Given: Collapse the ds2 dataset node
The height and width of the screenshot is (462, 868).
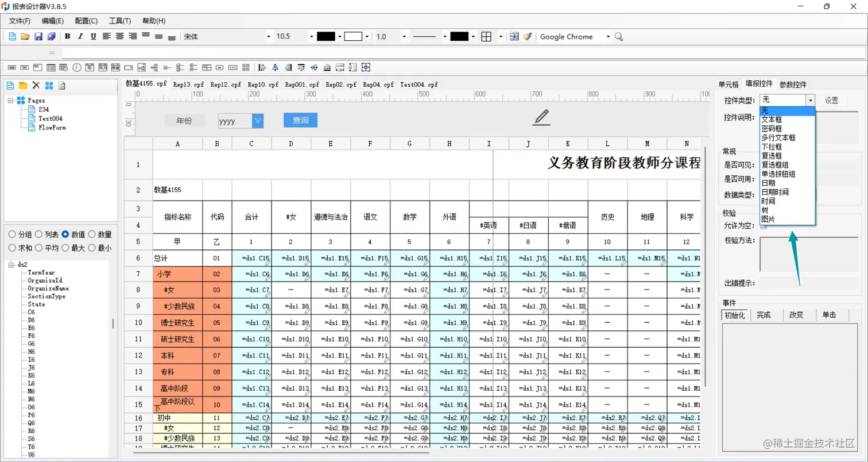Looking at the screenshot, I should [11, 265].
